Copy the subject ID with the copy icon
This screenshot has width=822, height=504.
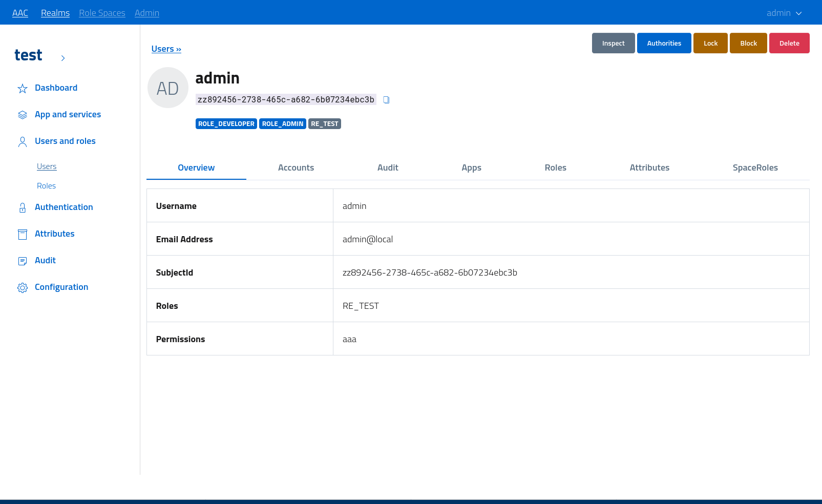pyautogui.click(x=387, y=100)
